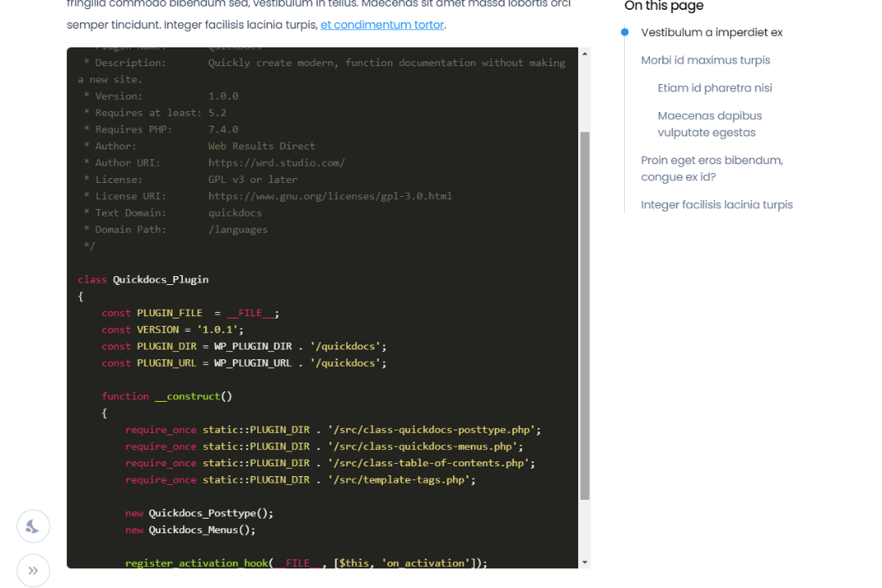The width and height of the screenshot is (882, 588).
Task: Jump to "Integer facilisis lacinia turpis" section
Action: pos(716,205)
